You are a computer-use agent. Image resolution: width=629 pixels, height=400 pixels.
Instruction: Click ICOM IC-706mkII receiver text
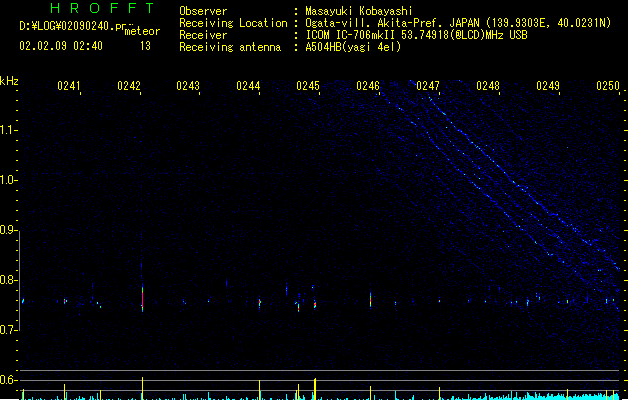point(416,35)
